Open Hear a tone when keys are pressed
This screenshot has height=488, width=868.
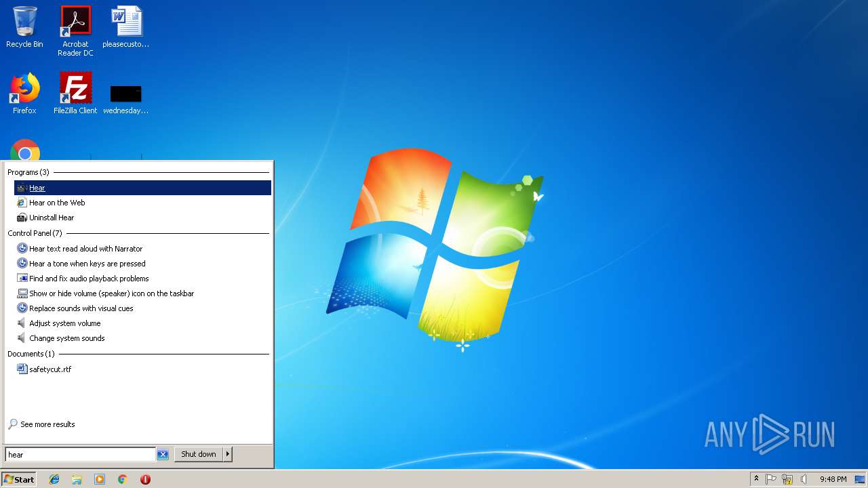point(142,264)
